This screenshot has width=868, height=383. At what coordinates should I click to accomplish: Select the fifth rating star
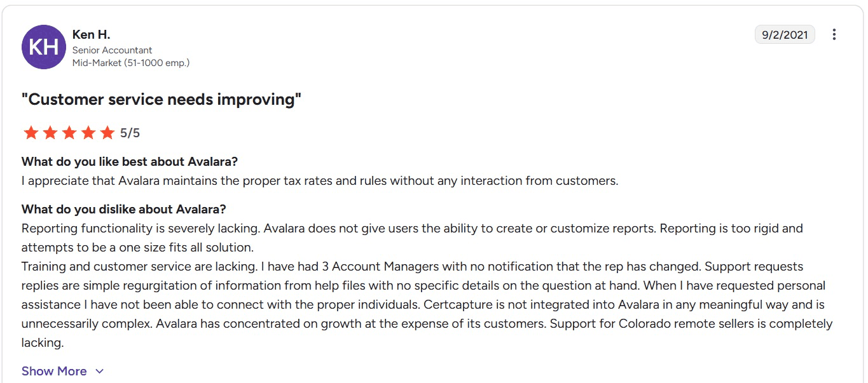tap(107, 132)
